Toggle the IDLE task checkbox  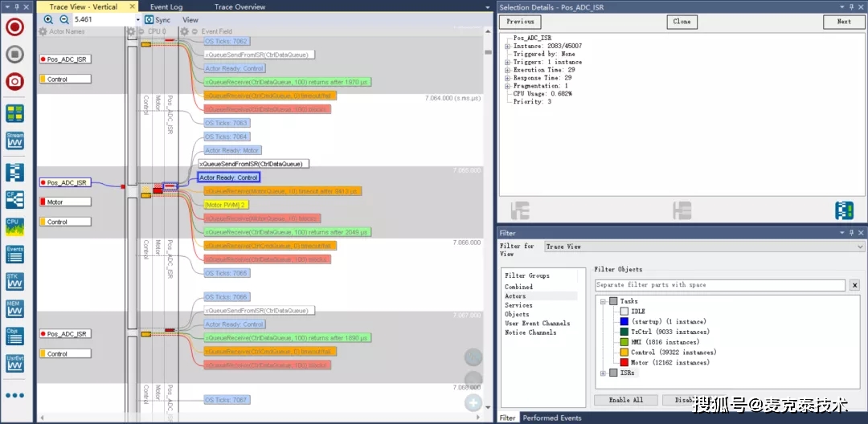pos(624,312)
